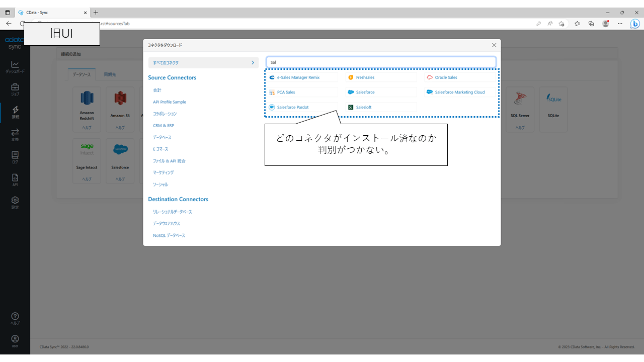The width and height of the screenshot is (644, 362).
Task: Open the 変換 section in the sidebar
Action: [15, 135]
